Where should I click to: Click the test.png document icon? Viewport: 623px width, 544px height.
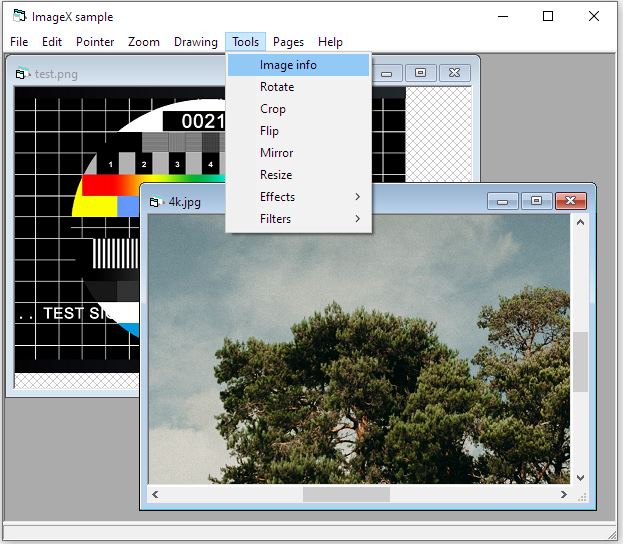click(x=23, y=73)
